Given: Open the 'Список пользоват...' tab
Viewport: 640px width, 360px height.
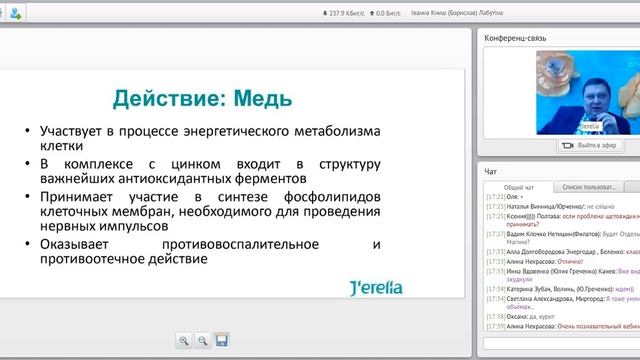Looking at the screenshot, I should (589, 187).
